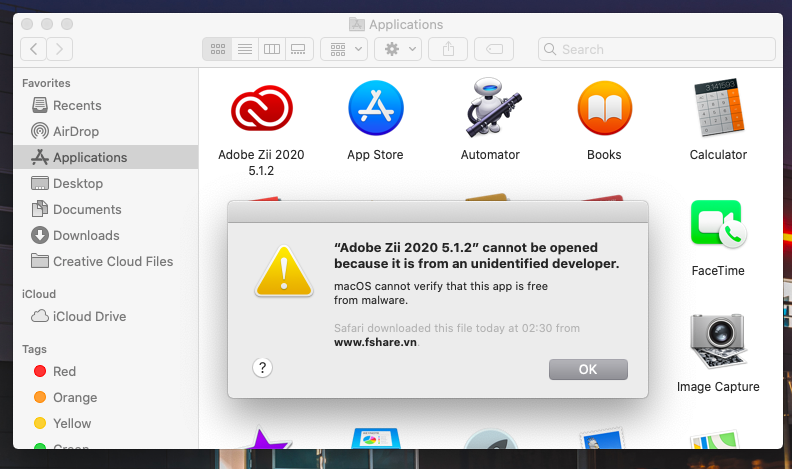
Task: Open the gear Action menu dropdown
Action: click(398, 49)
